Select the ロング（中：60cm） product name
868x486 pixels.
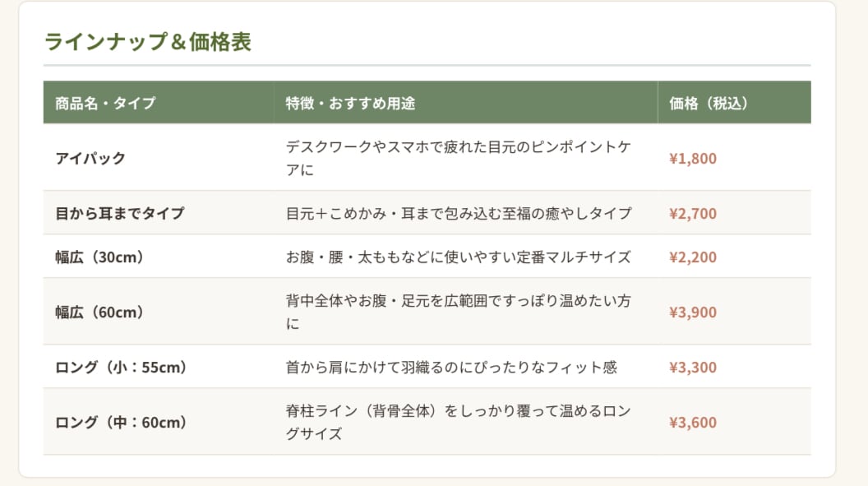[121, 423]
